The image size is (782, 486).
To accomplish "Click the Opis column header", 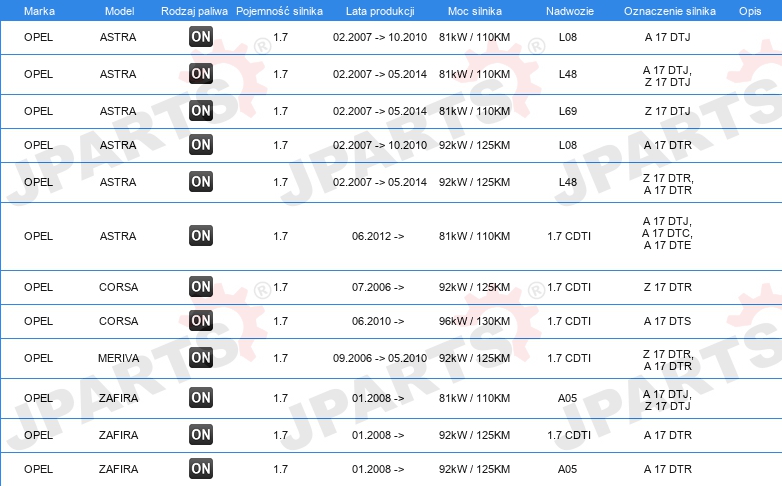I will pos(750,11).
